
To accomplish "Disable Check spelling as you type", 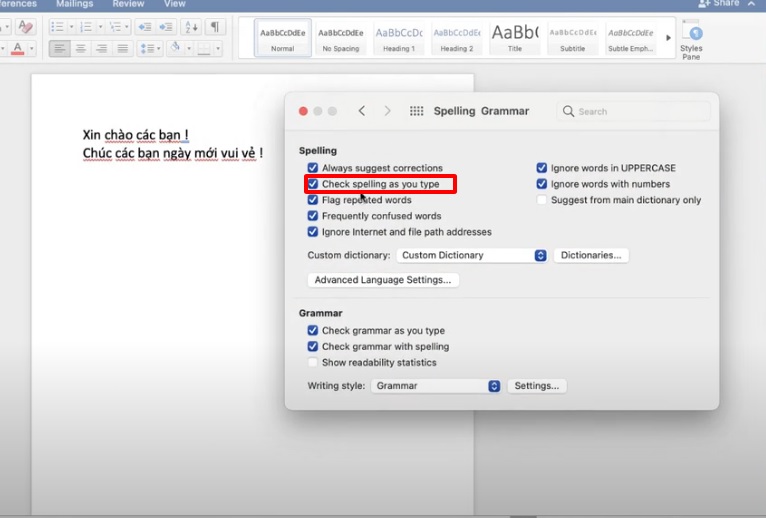I will (313, 184).
